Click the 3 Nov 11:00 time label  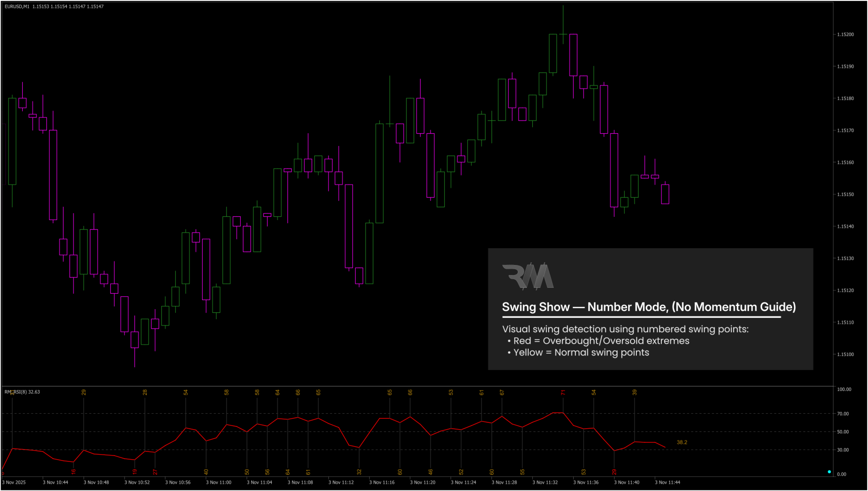[x=219, y=482]
